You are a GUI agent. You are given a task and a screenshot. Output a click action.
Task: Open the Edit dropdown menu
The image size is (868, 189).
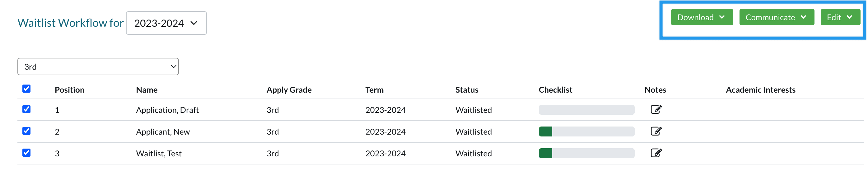(x=840, y=17)
